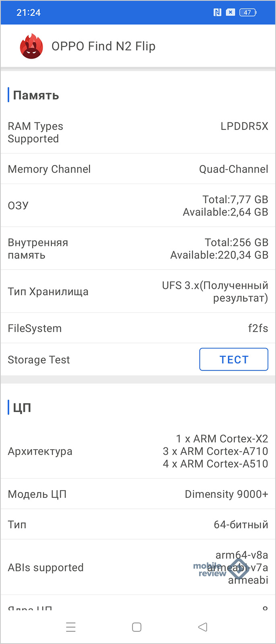Screen dimensions: 276x644
Task: Tap the mobile-review watermark logo
Action: coord(220,569)
